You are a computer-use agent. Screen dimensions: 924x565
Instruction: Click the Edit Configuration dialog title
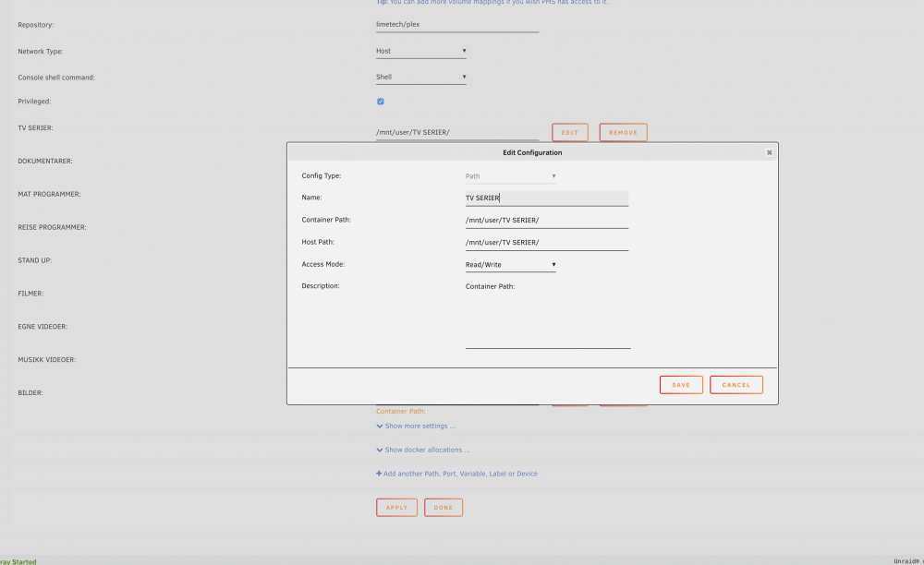pyautogui.click(x=532, y=152)
